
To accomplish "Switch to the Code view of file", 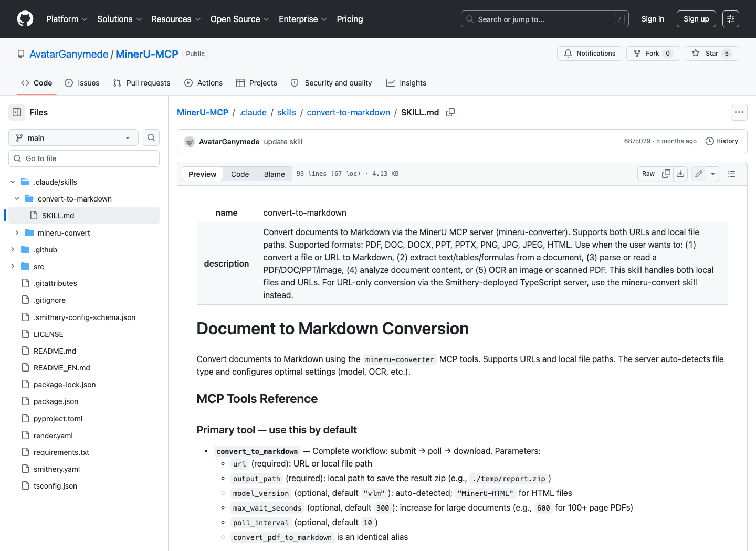I will 240,174.
